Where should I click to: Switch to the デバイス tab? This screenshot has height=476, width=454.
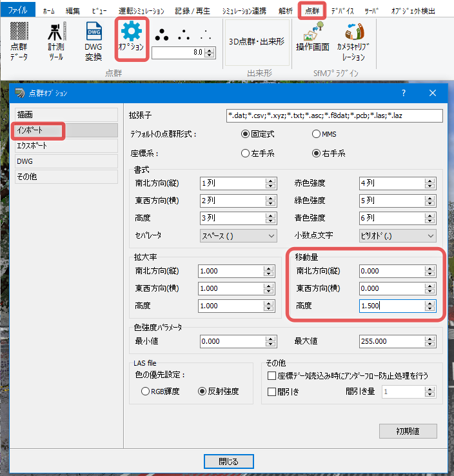coord(342,11)
